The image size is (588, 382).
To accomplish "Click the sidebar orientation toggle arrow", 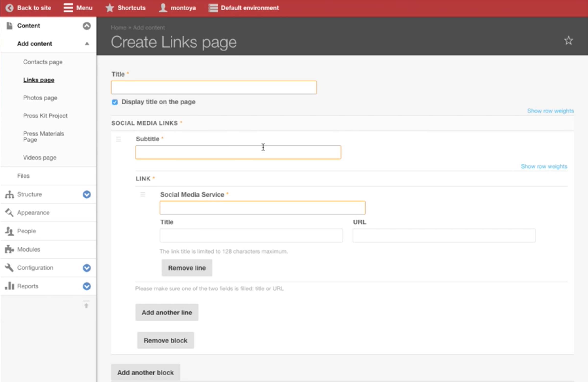I will coord(86,304).
